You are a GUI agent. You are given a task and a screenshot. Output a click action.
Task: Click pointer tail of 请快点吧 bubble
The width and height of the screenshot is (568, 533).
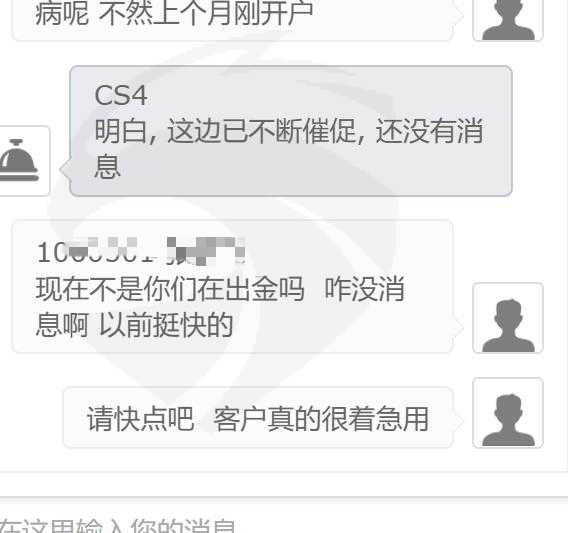click(x=458, y=421)
